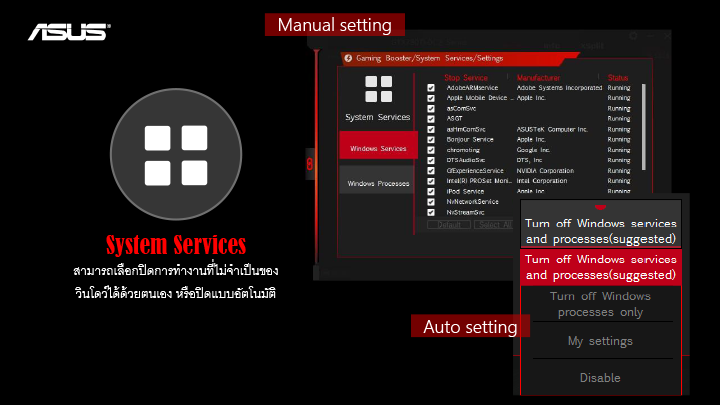Uncheck the asHmComSvc checkbox
Viewport: 720px width, 405px height.
[431, 129]
